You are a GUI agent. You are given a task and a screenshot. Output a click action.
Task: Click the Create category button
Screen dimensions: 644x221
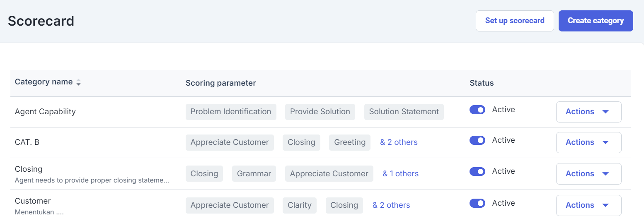click(596, 21)
